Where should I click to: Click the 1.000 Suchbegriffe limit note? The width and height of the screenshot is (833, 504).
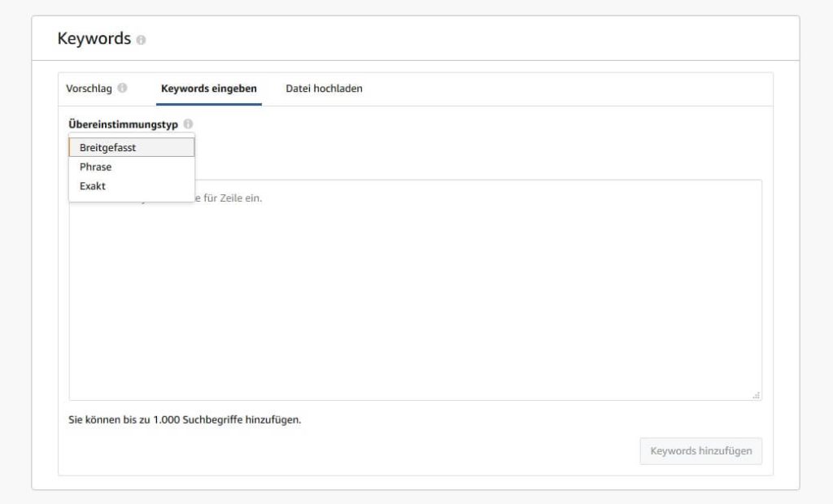(x=185, y=420)
